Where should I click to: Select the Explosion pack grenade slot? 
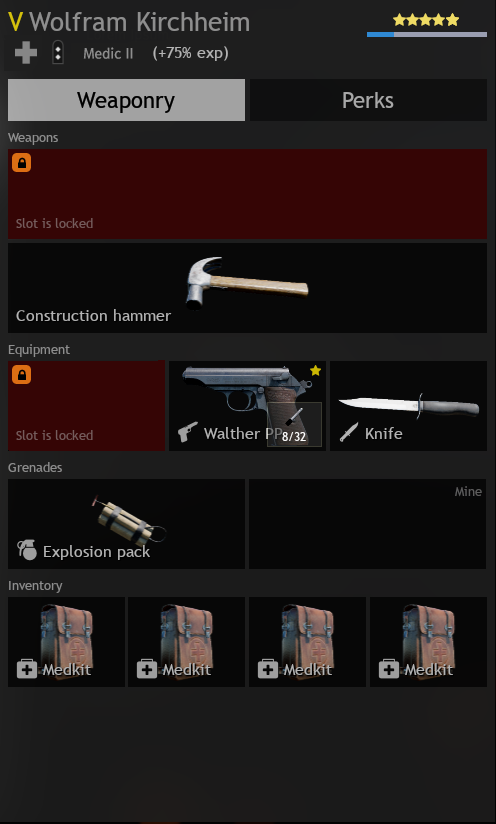(x=126, y=524)
